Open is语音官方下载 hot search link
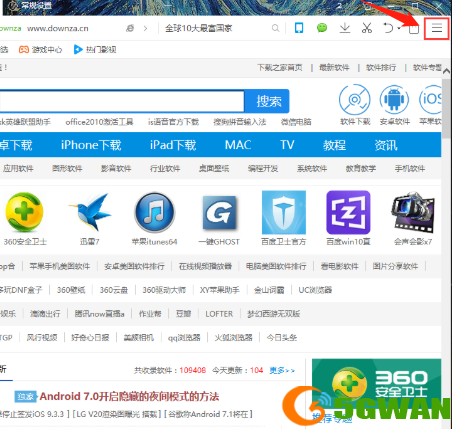Viewport: 452px width, 429px height. tap(173, 122)
